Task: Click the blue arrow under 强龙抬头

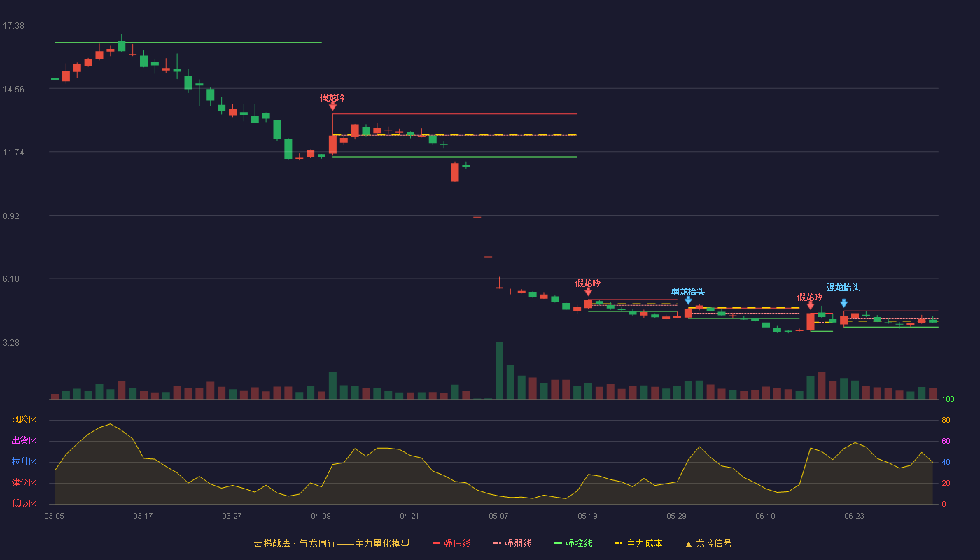Action: tap(843, 303)
